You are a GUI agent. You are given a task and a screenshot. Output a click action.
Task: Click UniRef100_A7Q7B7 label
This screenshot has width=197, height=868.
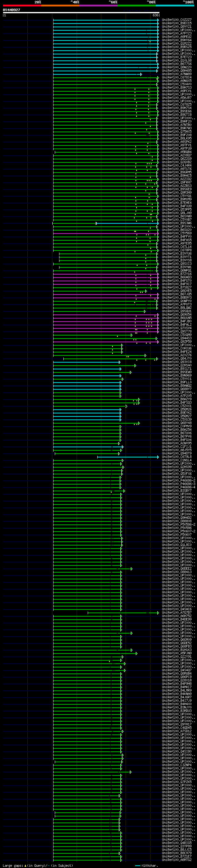176,612
